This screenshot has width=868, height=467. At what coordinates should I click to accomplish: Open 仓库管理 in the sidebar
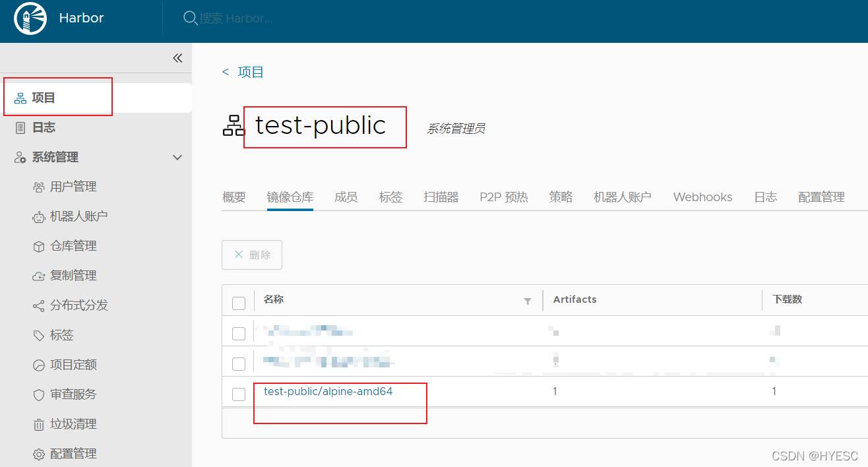pyautogui.click(x=73, y=246)
